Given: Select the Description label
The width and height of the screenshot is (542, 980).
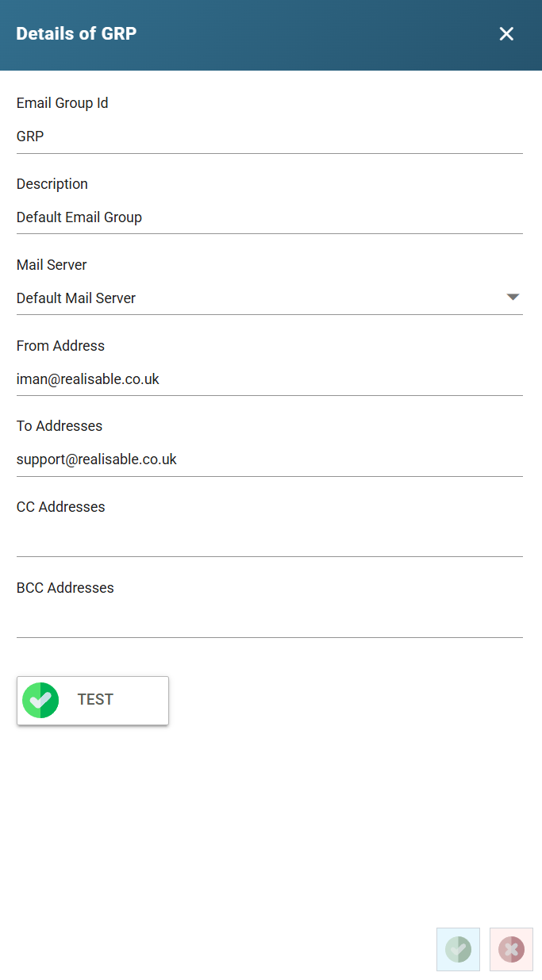Looking at the screenshot, I should [52, 184].
